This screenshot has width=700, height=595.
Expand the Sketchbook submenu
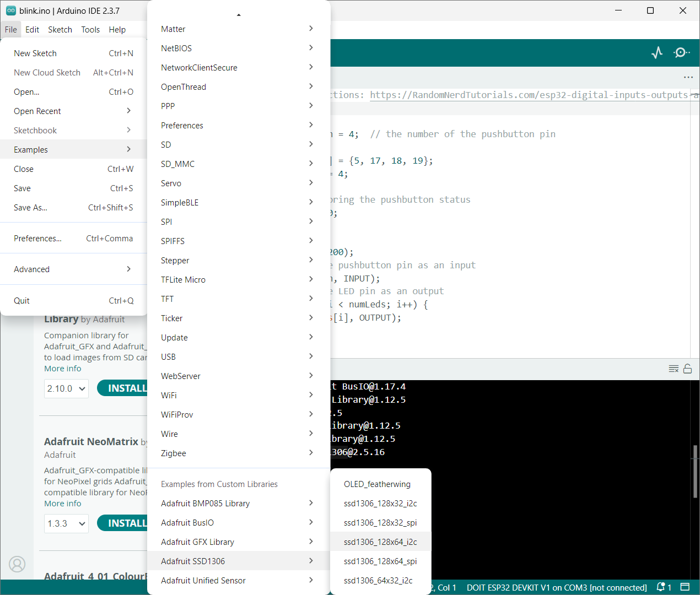coord(74,131)
